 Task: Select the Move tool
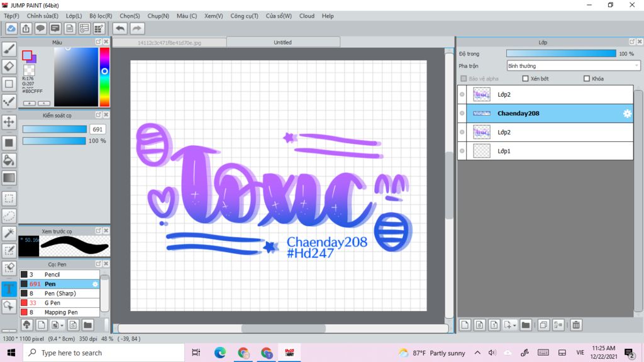pos(9,122)
